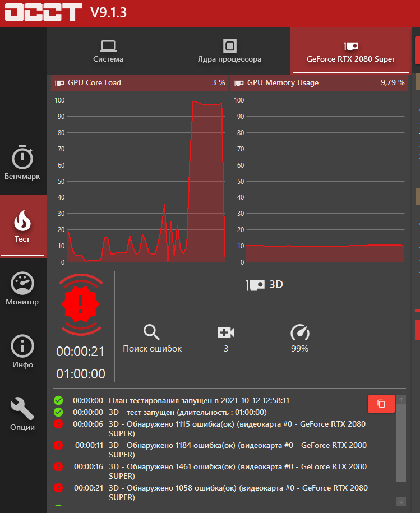Click the elapsed time 00:00:21
Viewport: 420px width, 513px height.
81,352
